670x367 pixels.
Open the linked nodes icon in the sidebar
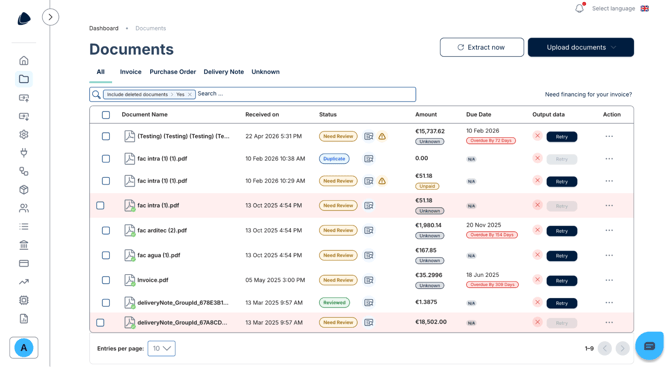[x=24, y=171]
